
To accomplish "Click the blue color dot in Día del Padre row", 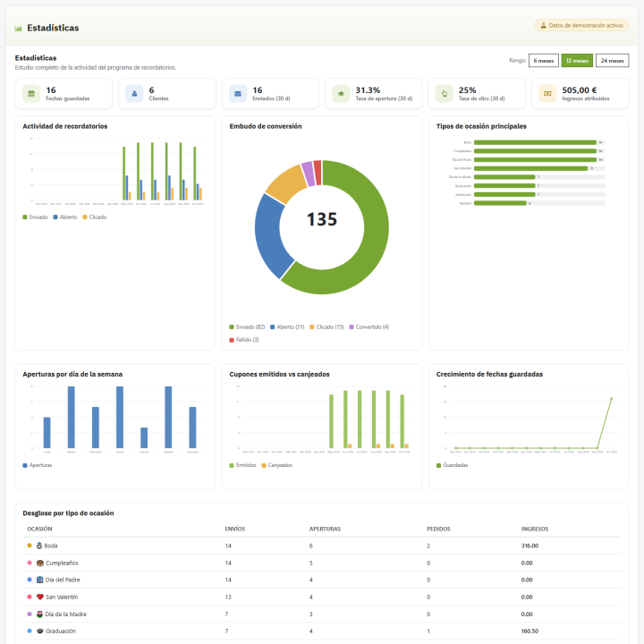I will 30,580.
